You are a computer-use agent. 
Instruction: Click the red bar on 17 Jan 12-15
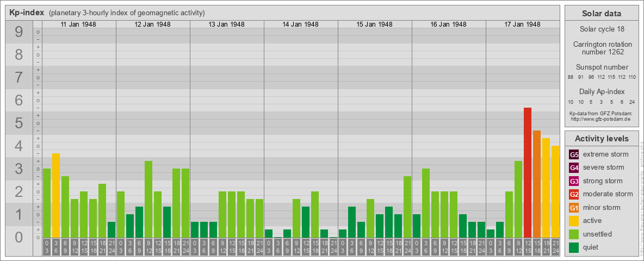click(x=528, y=172)
